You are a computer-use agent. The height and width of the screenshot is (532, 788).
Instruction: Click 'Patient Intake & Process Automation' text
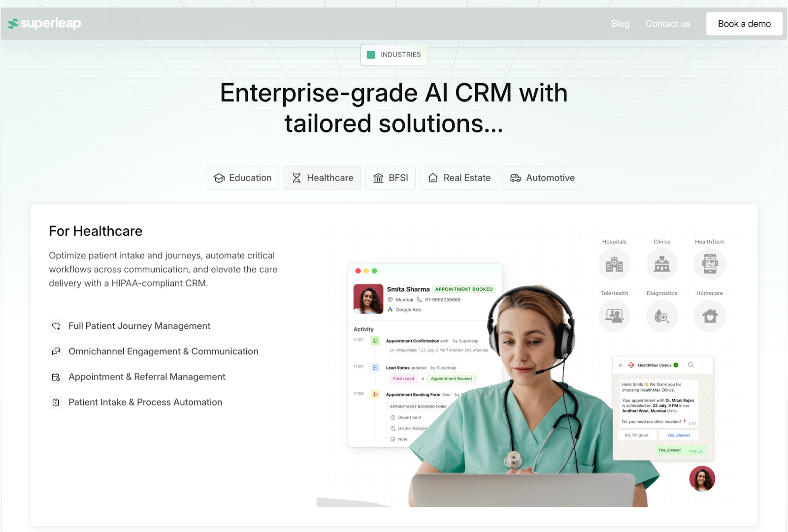(145, 402)
